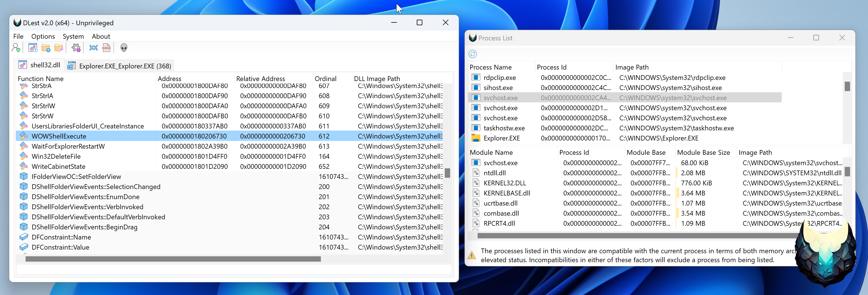Click the ntdll.dll module file icon
Image resolution: width=868 pixels, height=295 pixels.
tap(476, 173)
